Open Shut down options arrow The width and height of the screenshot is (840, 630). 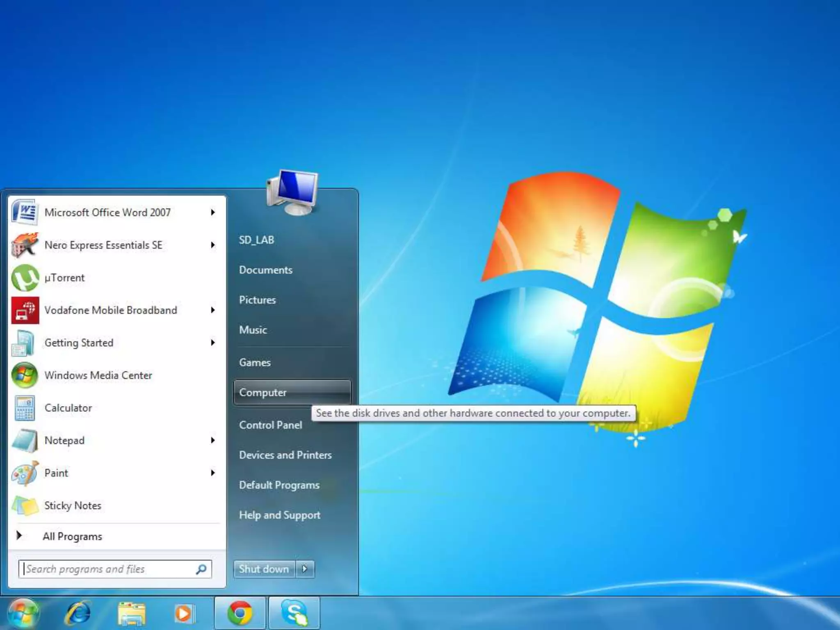coord(305,569)
